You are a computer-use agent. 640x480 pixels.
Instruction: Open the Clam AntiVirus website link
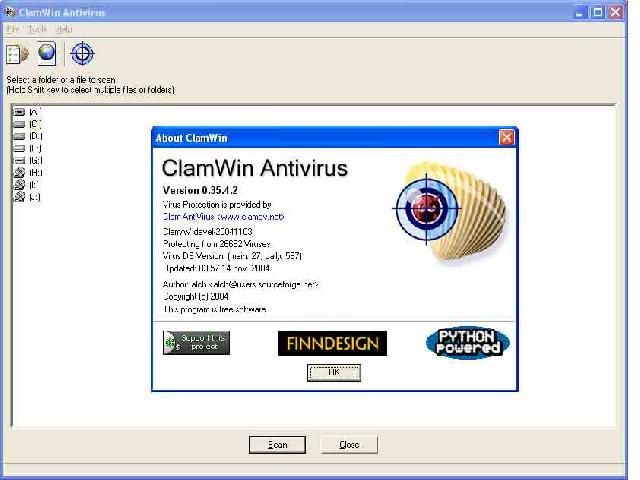tap(223, 217)
